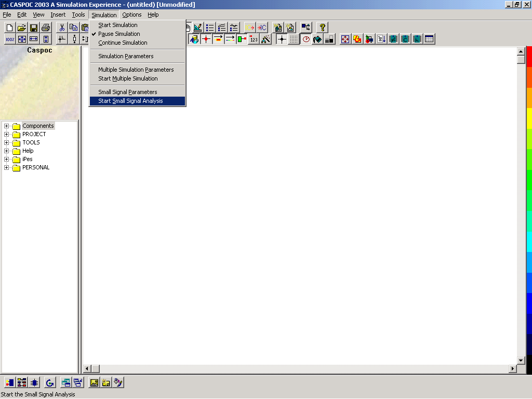Open the File menu
The height and width of the screenshot is (399, 532).
tap(7, 15)
